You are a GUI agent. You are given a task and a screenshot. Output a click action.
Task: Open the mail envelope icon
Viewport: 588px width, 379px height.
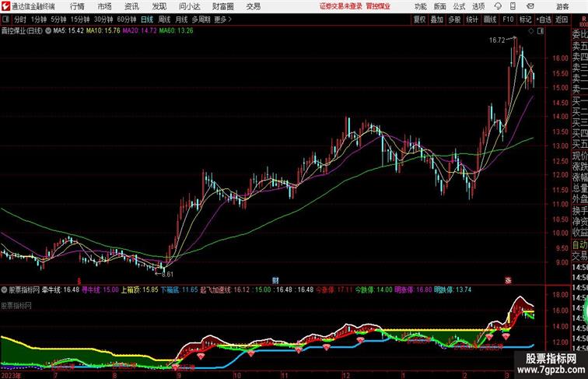tap(530, 6)
